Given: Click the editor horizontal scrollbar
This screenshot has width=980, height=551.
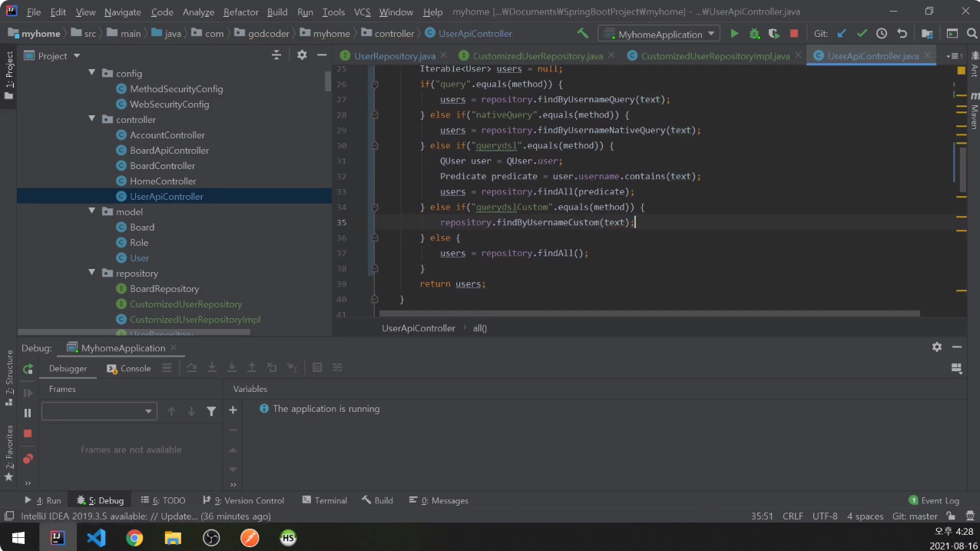Looking at the screenshot, I should [x=650, y=314].
